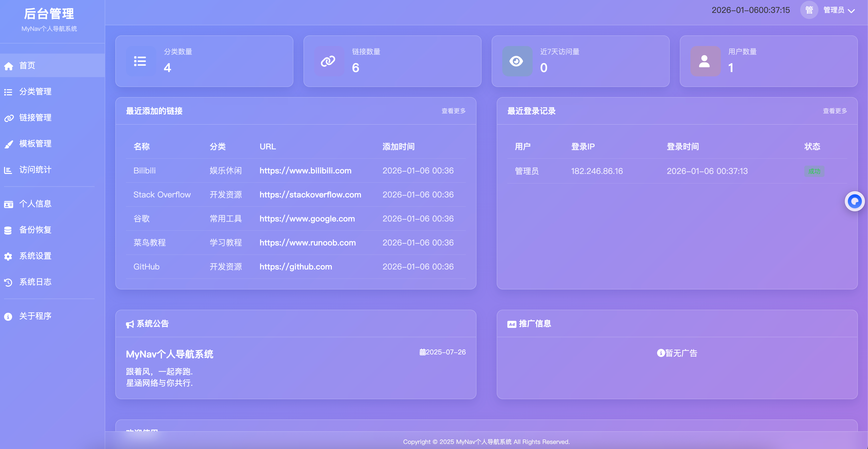Click the Stack Overflow name cell
The image size is (868, 449).
point(162,195)
